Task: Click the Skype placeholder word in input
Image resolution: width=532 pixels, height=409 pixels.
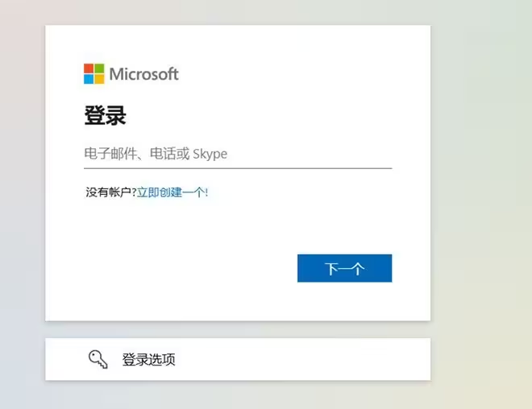Action: 210,154
